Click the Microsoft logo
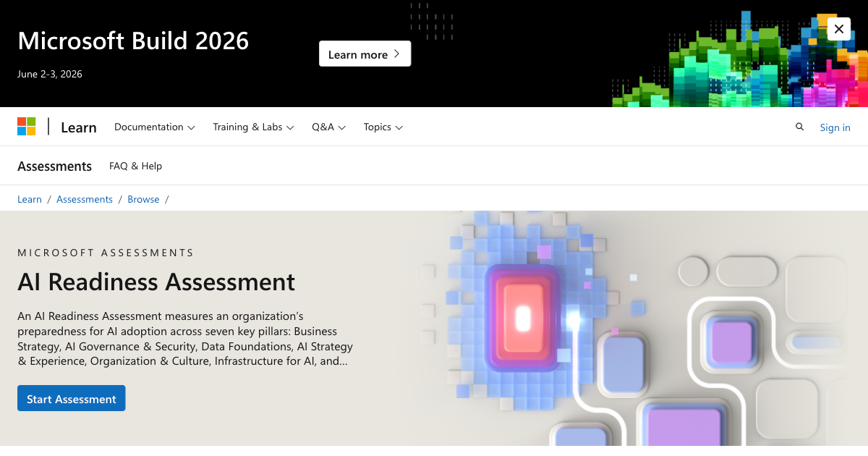868x456 pixels. 27,127
